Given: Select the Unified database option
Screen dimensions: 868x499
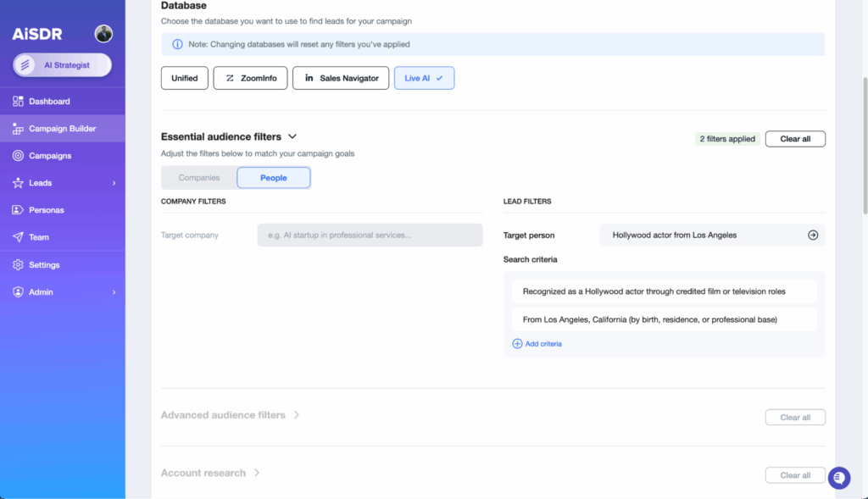Looking at the screenshot, I should [x=184, y=78].
